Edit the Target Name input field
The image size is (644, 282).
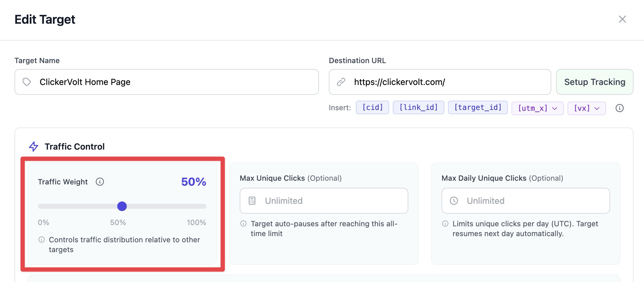click(x=167, y=82)
